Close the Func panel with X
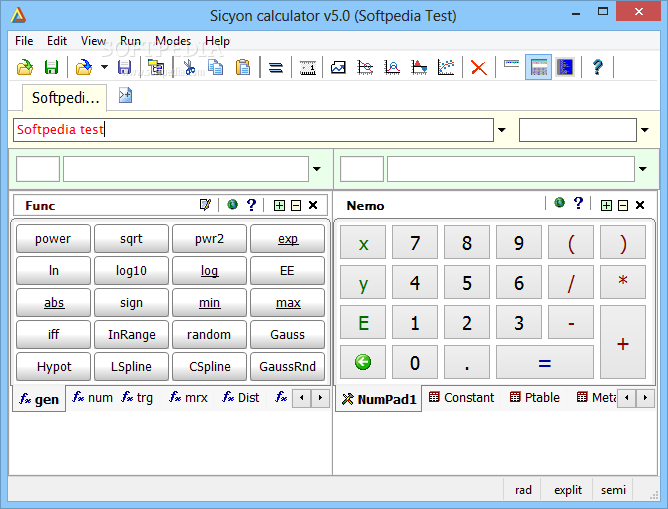The height and width of the screenshot is (509, 668). (x=313, y=205)
